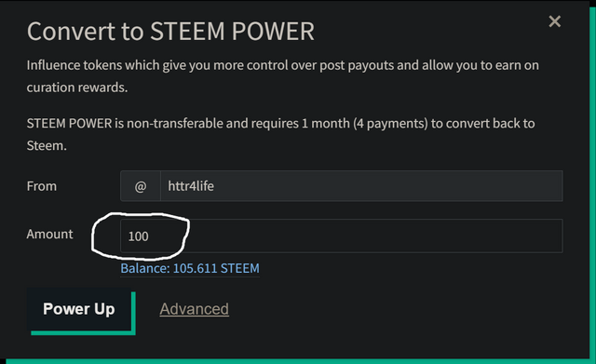This screenshot has width=596, height=364.
Task: Click the Influence tokens description text
Action: (x=282, y=76)
